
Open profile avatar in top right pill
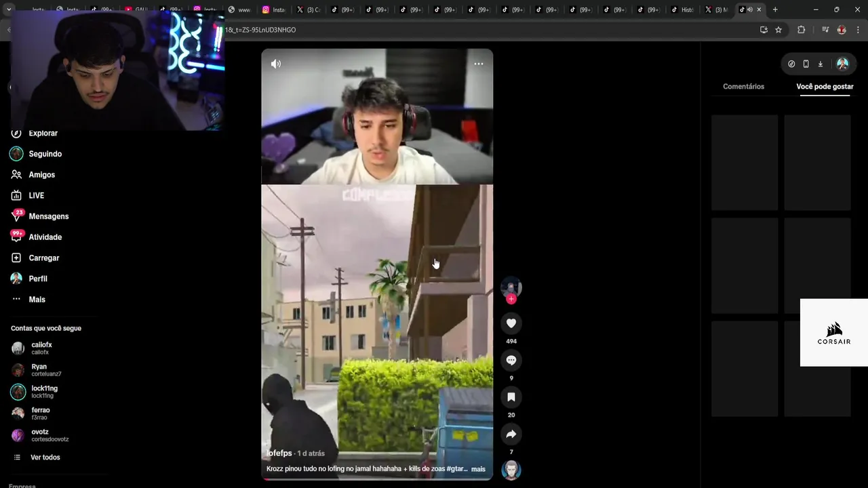(842, 64)
